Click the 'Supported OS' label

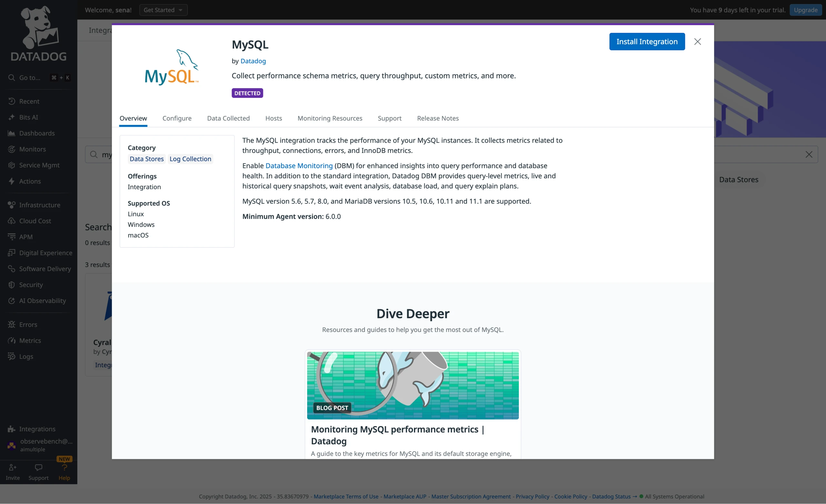(149, 203)
